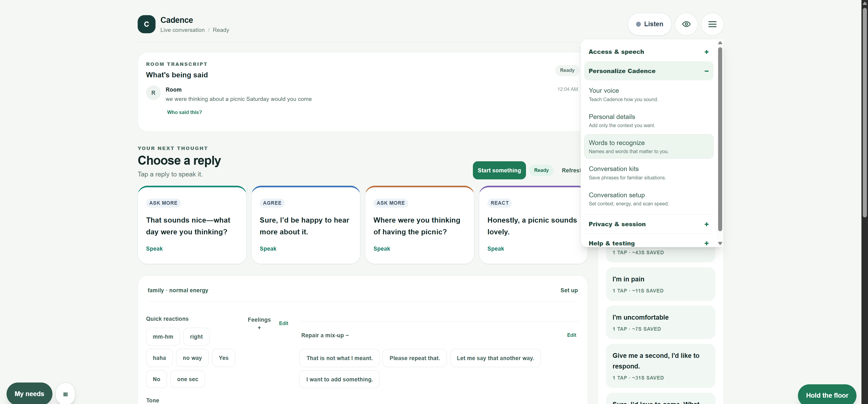Tap 'Give me a second' card
Screen dimensions: 868x404
[x=660, y=366]
